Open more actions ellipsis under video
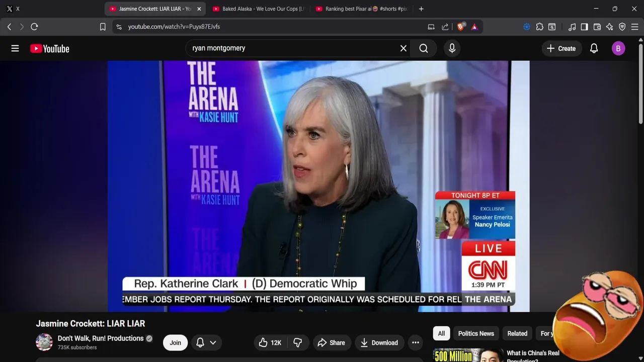This screenshot has width=644, height=362. tap(416, 343)
